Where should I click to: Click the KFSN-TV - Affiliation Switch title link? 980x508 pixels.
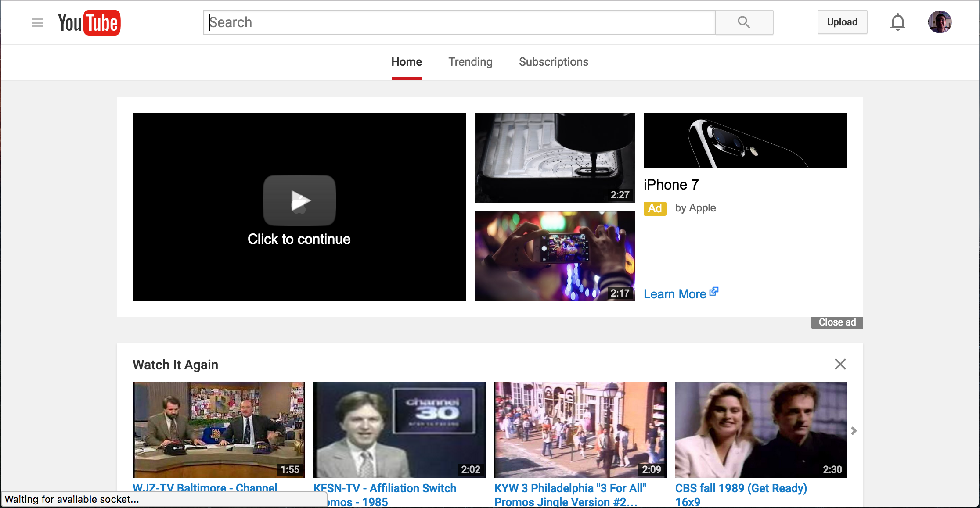point(385,495)
